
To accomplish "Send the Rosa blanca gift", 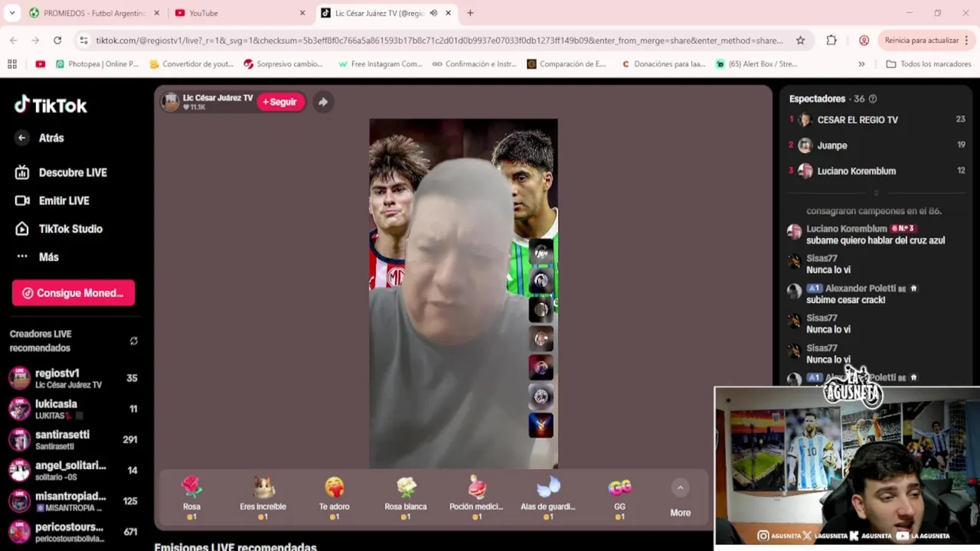I will pyautogui.click(x=406, y=497).
